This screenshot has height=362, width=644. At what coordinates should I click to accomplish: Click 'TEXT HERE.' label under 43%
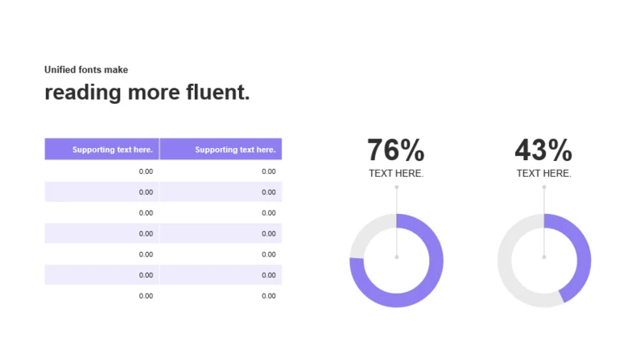click(x=544, y=174)
